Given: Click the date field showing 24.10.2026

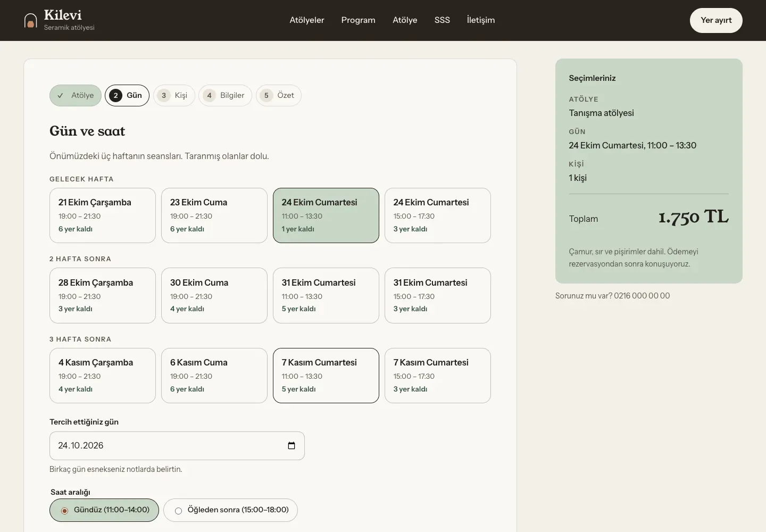Looking at the screenshot, I should point(177,446).
